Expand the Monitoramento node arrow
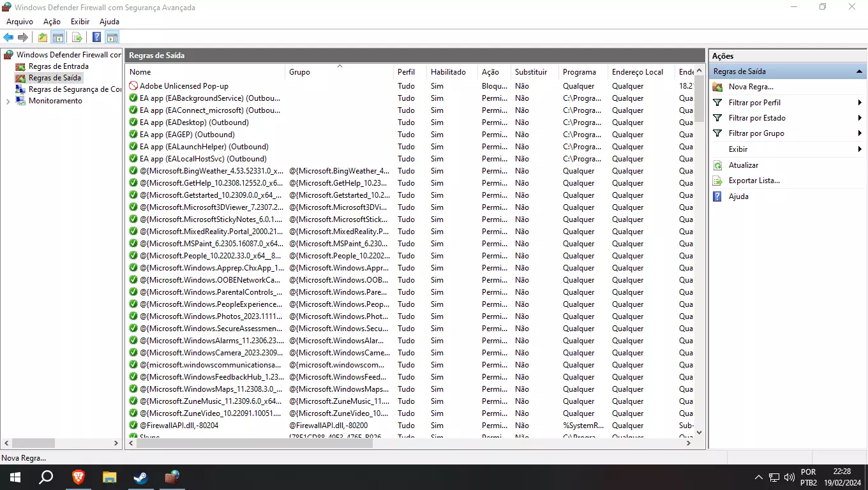868x490 pixels. point(8,101)
